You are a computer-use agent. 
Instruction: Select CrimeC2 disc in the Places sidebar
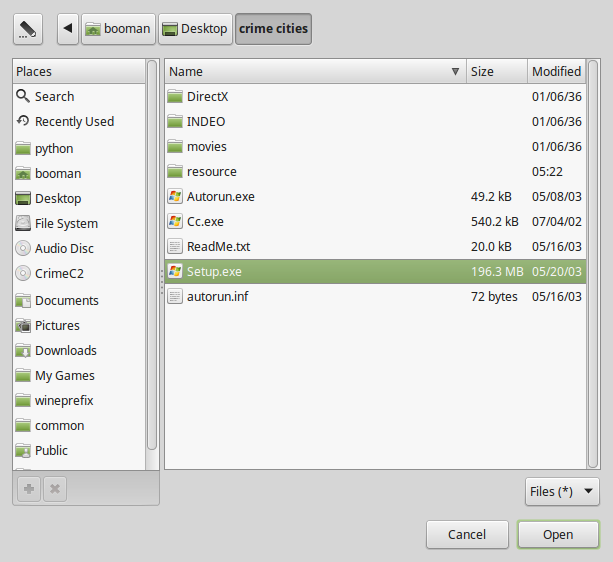point(79,274)
